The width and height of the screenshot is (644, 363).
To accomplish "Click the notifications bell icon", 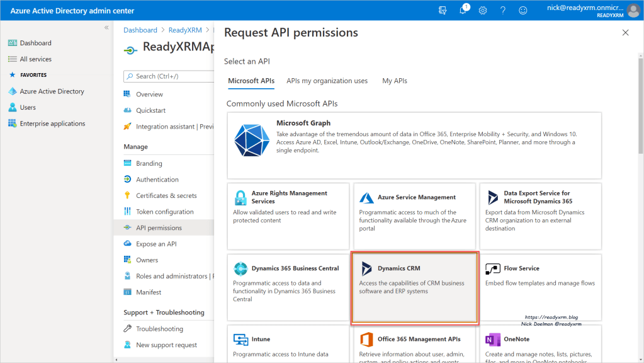I will coord(463,11).
